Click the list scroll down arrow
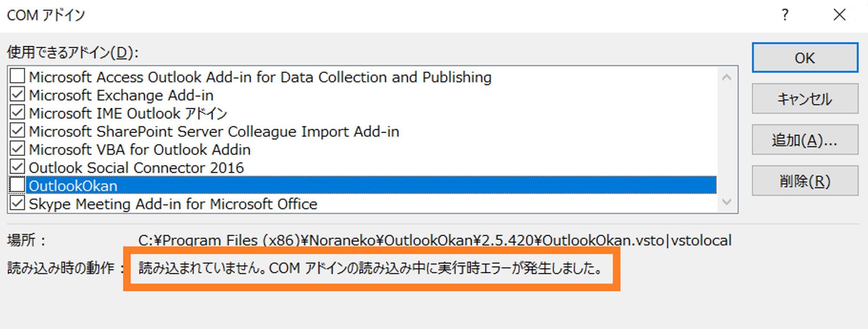868x329 pixels. 727,202
